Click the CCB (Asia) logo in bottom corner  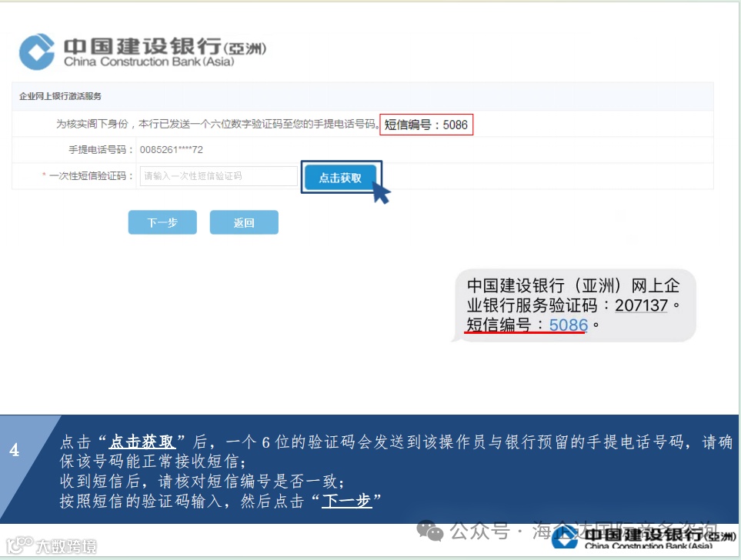pos(643,538)
